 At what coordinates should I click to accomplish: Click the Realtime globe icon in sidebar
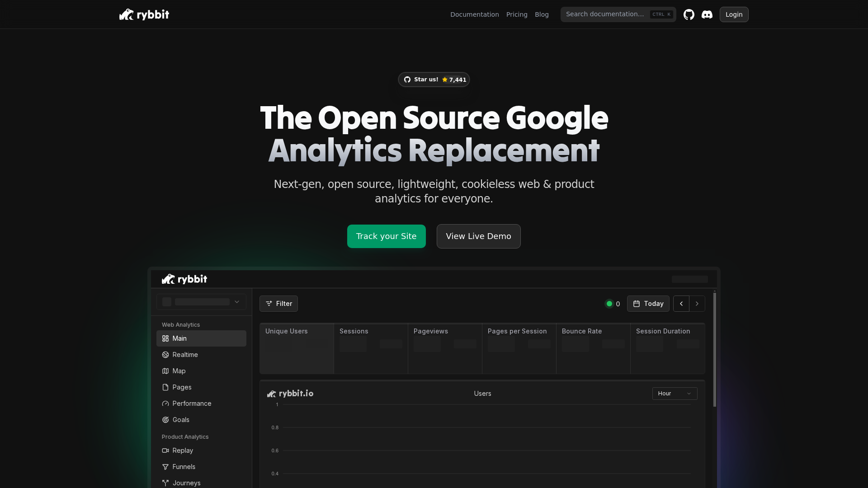tap(165, 355)
